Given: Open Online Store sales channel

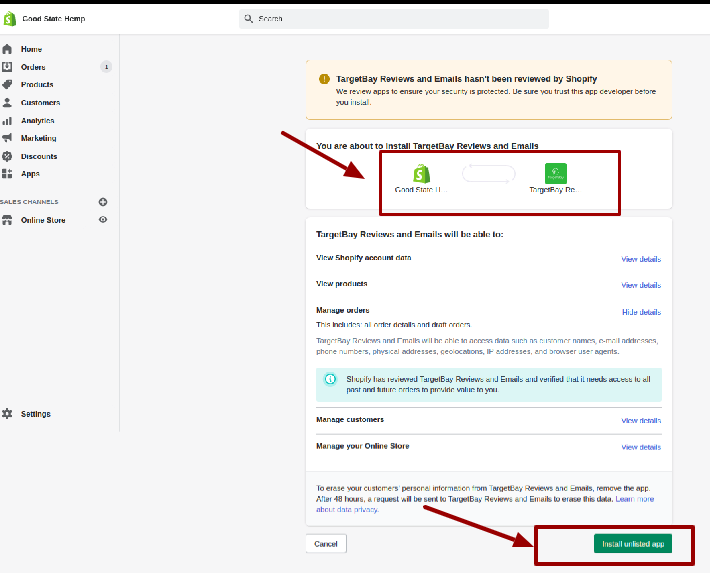Looking at the screenshot, I should tap(43, 220).
